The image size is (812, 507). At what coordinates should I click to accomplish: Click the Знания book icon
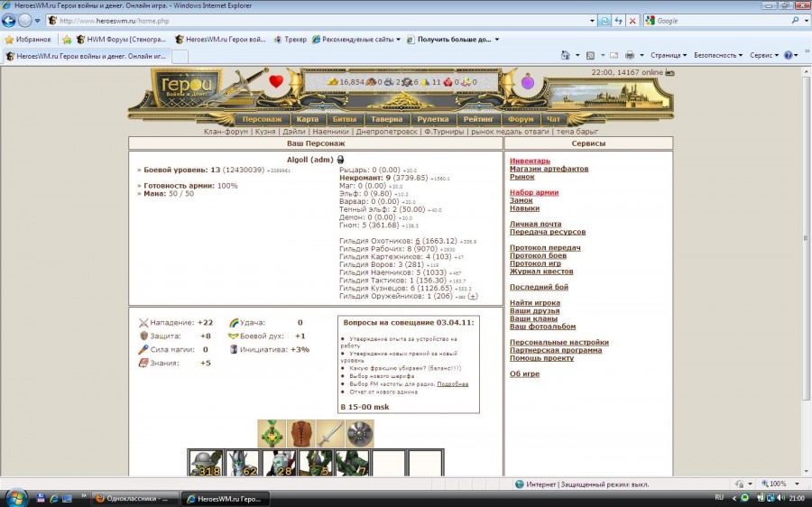click(x=143, y=363)
